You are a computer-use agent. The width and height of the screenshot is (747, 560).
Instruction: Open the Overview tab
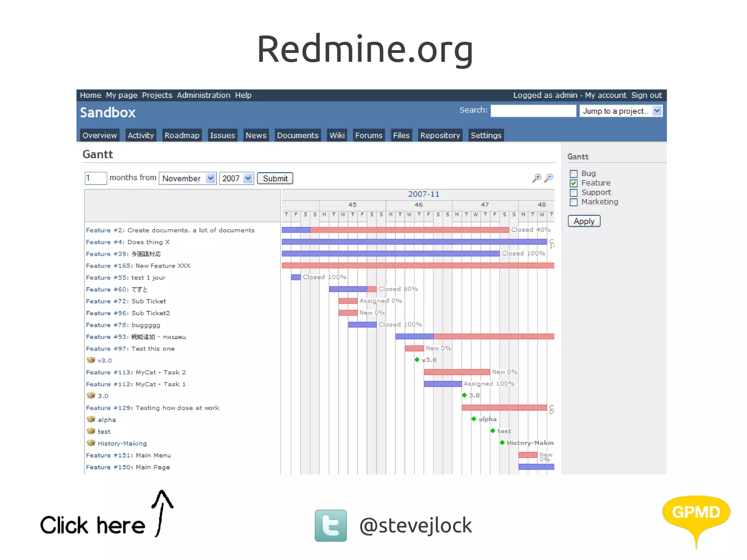pos(100,135)
